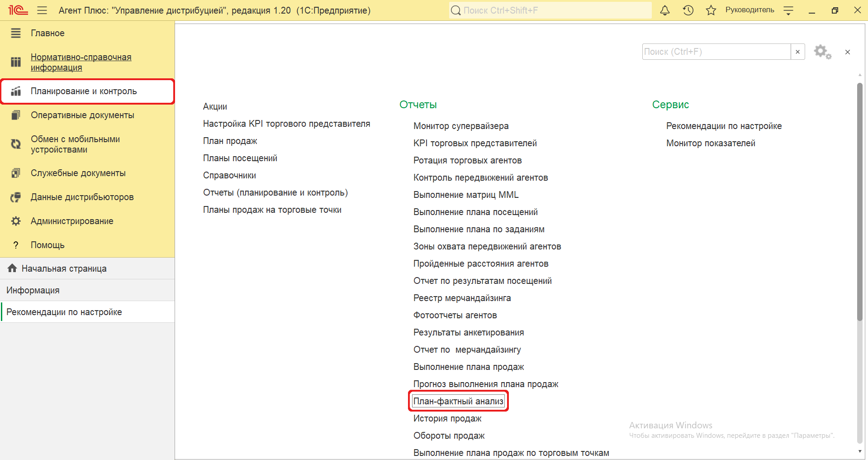The image size is (868, 460).
Task: Switch to Информация tab
Action: 33,290
